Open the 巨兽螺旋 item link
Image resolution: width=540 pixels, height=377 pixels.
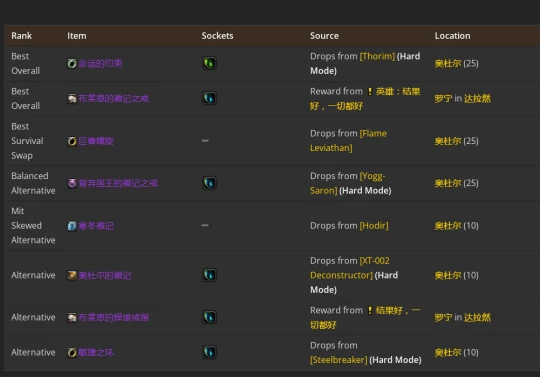(x=96, y=141)
